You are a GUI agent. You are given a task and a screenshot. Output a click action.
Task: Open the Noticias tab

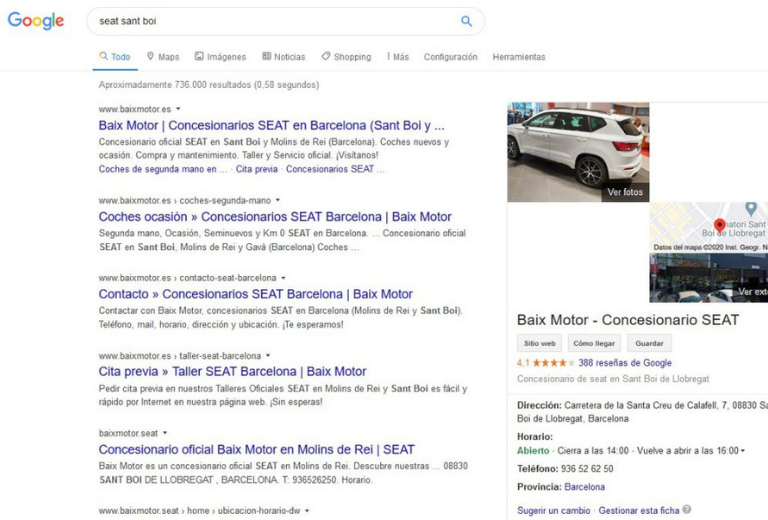point(284,56)
